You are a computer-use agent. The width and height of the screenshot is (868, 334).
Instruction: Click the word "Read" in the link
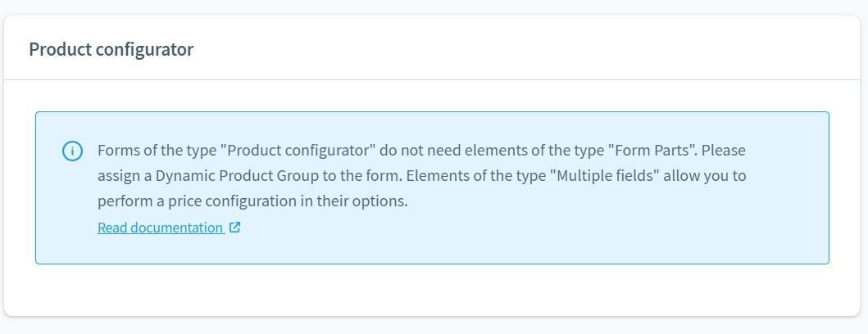click(112, 228)
